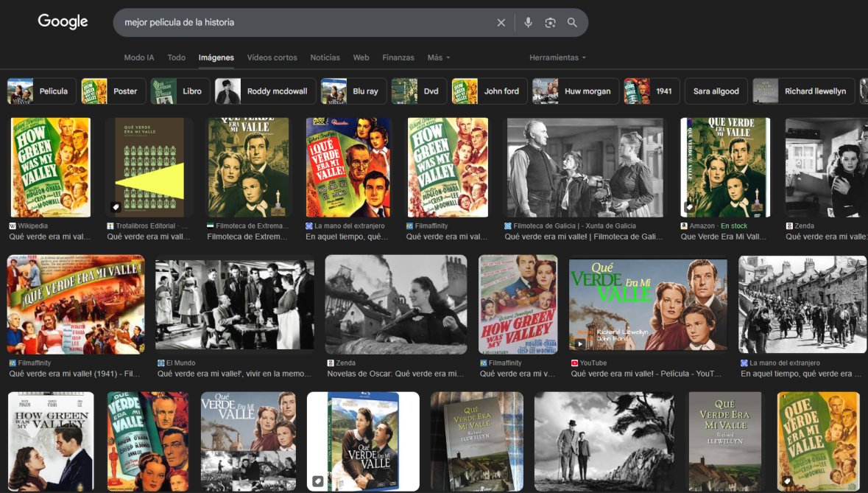Filter by the Pelicula chip
Image resolution: width=868 pixels, height=493 pixels.
[41, 91]
